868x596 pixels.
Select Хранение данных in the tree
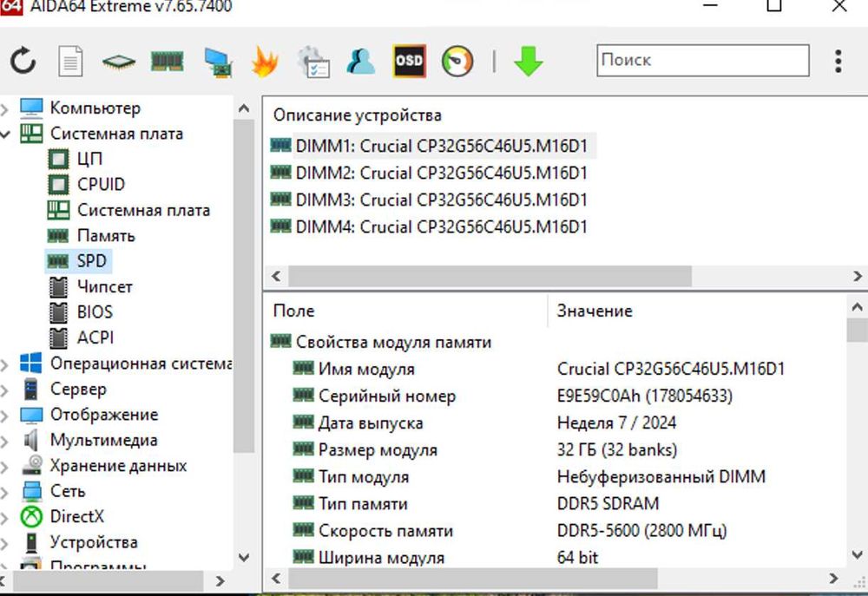pos(118,465)
